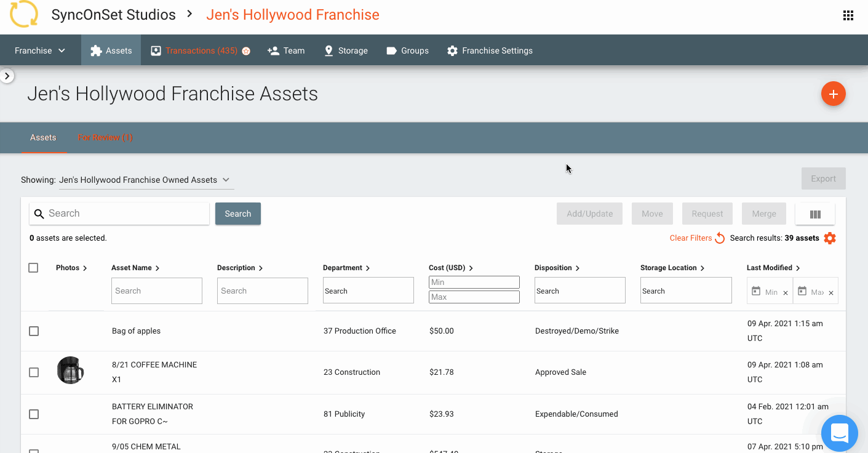This screenshot has height=453, width=868.
Task: Sort by Cost (USD) column header
Action: [x=451, y=268]
